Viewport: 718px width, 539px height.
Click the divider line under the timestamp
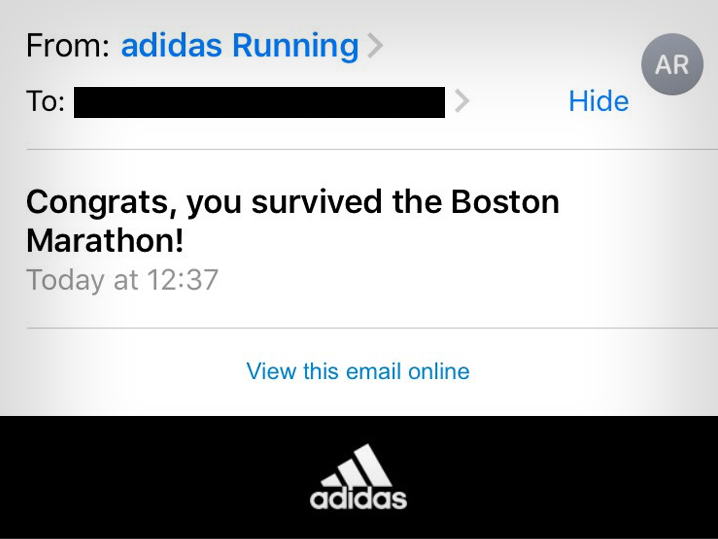click(372, 328)
